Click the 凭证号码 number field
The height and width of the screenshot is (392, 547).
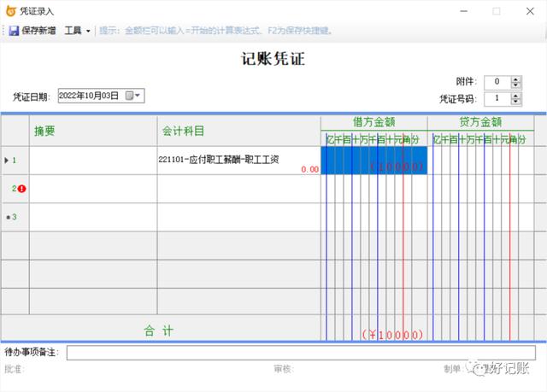coord(497,98)
